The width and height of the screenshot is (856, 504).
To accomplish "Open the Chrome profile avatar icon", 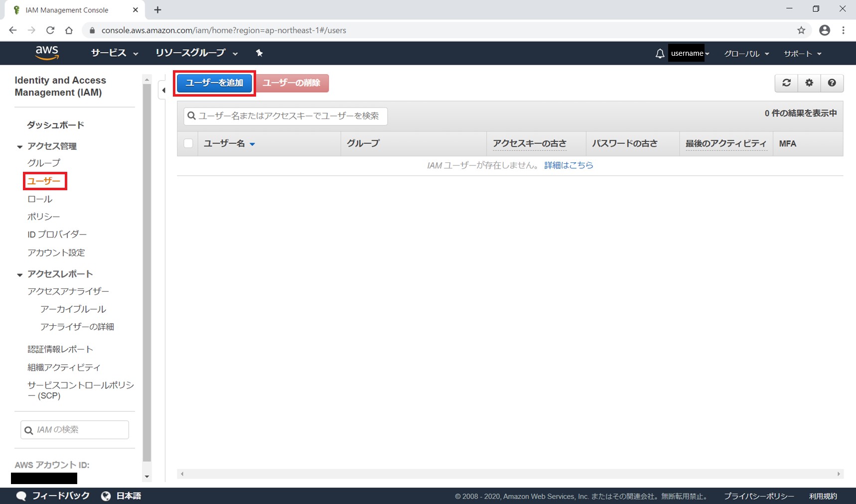I will (825, 30).
